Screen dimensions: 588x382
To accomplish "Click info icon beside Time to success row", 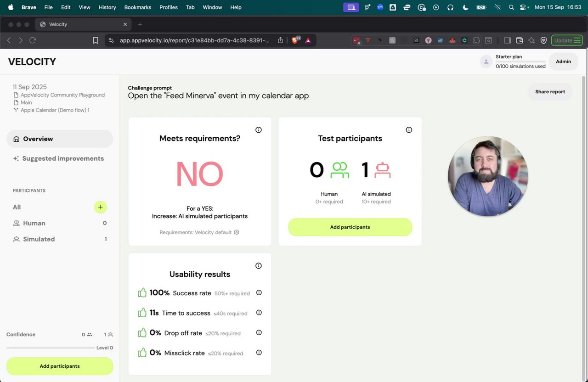I will [259, 313].
